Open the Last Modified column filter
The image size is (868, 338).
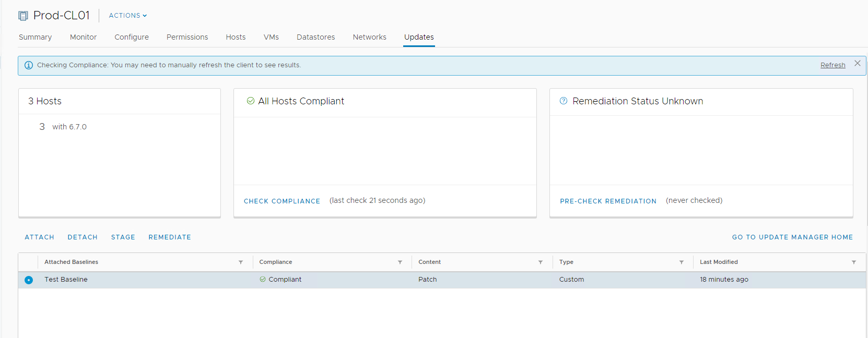pyautogui.click(x=854, y=262)
